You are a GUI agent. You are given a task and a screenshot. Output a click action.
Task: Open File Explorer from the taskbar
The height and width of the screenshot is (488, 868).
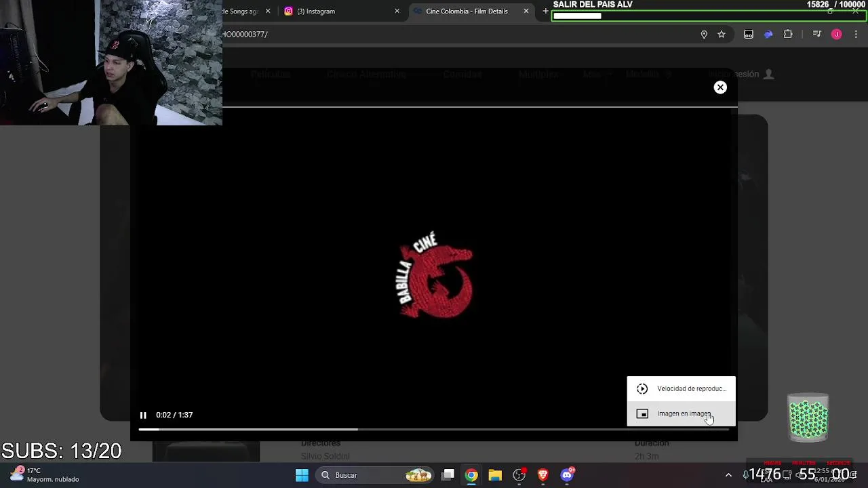coord(495,475)
